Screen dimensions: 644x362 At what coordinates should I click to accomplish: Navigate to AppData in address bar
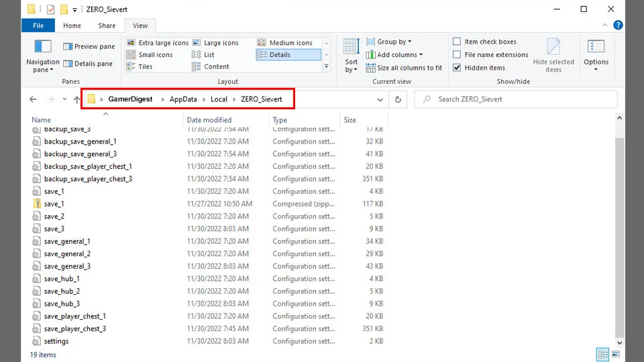pos(183,99)
